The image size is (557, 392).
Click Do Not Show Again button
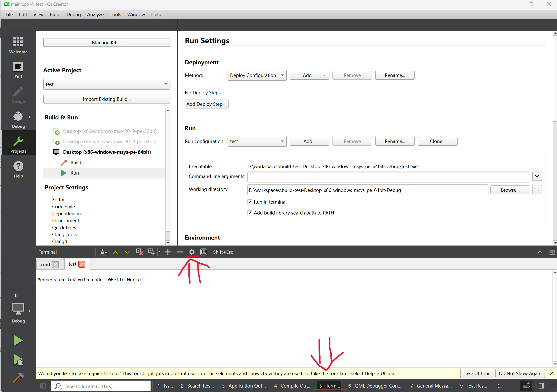point(520,373)
